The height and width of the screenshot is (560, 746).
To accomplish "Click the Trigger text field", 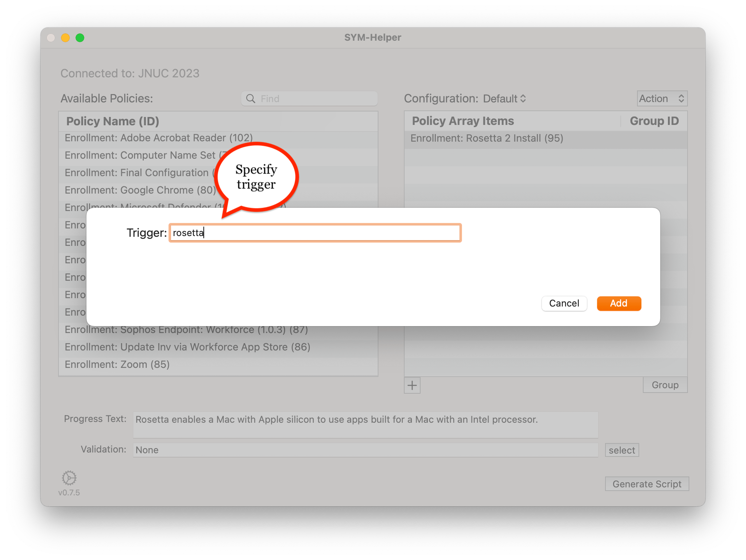I will click(315, 233).
